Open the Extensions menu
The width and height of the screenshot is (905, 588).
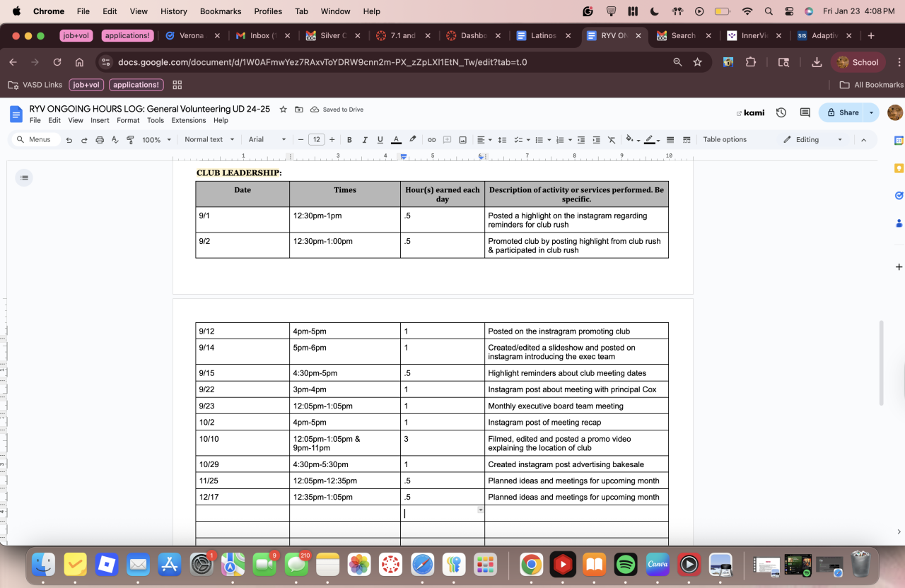pos(189,120)
